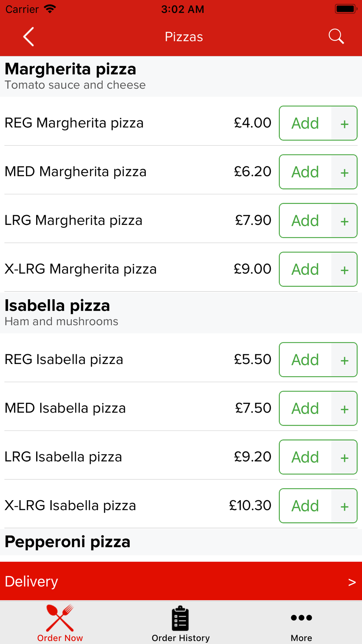Open the search magnifier icon
The image size is (362, 644).
pos(336,37)
